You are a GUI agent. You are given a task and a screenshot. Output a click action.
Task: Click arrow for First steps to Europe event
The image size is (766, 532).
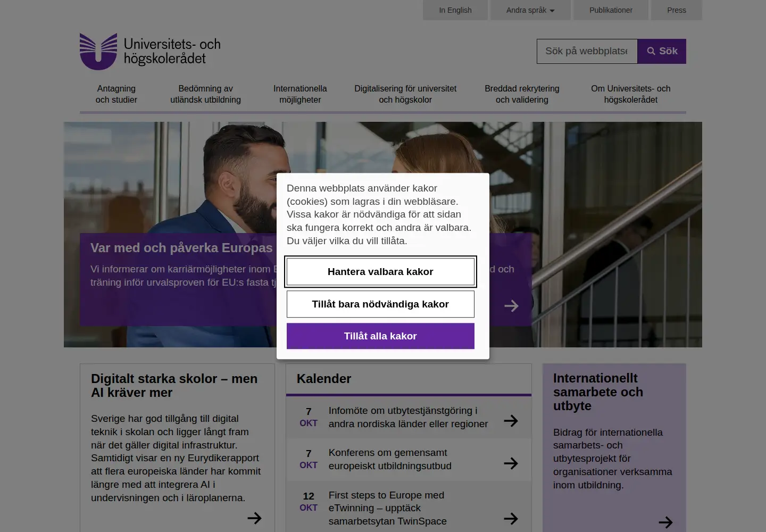(511, 519)
